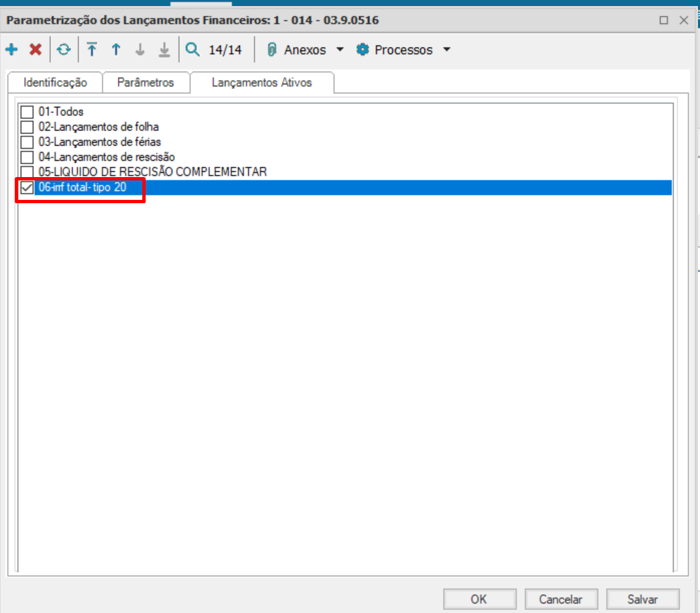Viewport: 700px width, 613px height.
Task: Check 02-Lançamentos de folha checkbox
Action: [27, 127]
